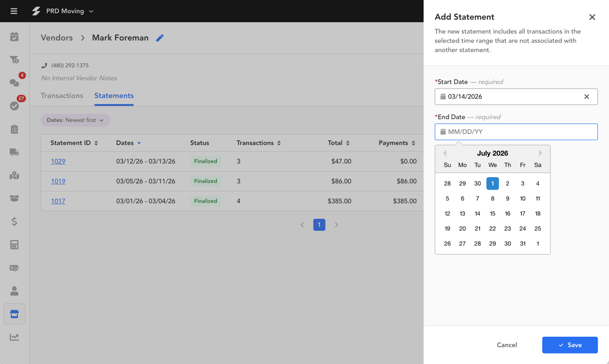The width and height of the screenshot is (609, 364).
Task: Open the funnel leads icon in sidebar
Action: tap(14, 60)
